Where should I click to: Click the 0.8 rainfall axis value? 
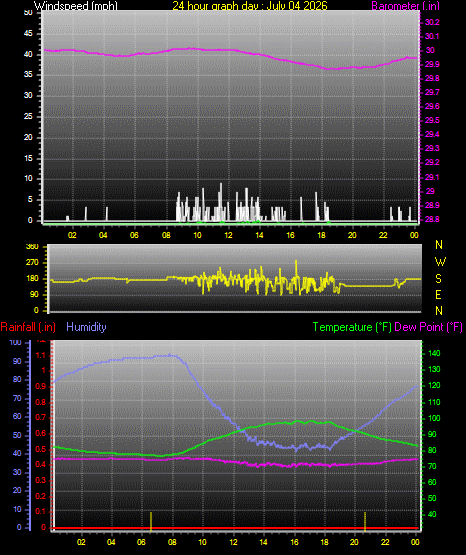click(x=41, y=402)
